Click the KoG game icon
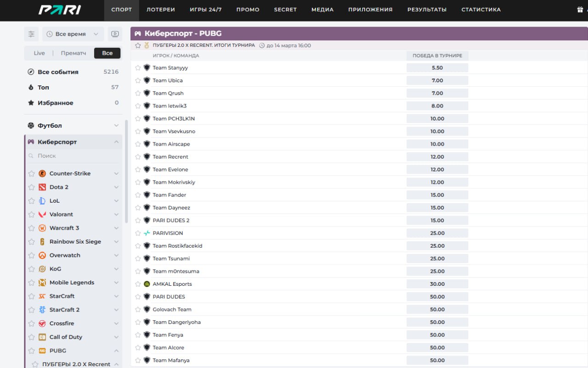Viewport: 588px width, 368px height. pyautogui.click(x=42, y=269)
